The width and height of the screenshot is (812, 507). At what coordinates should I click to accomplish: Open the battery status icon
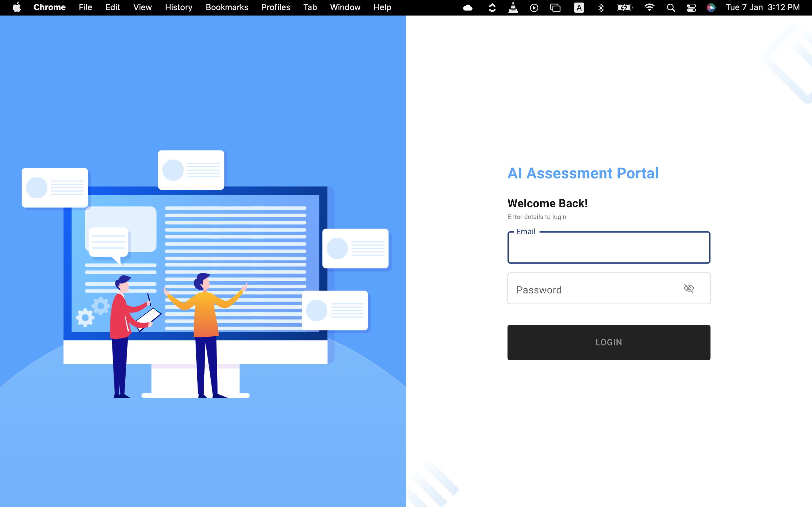click(x=624, y=7)
